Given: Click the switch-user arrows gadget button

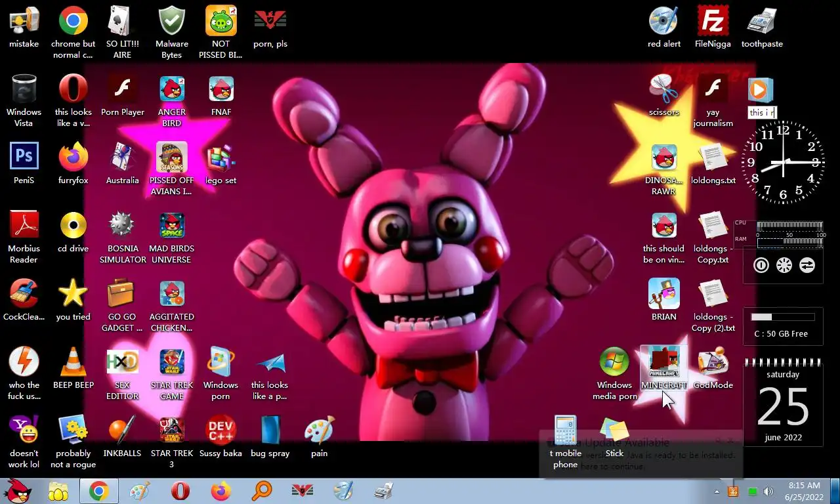Looking at the screenshot, I should 807,265.
